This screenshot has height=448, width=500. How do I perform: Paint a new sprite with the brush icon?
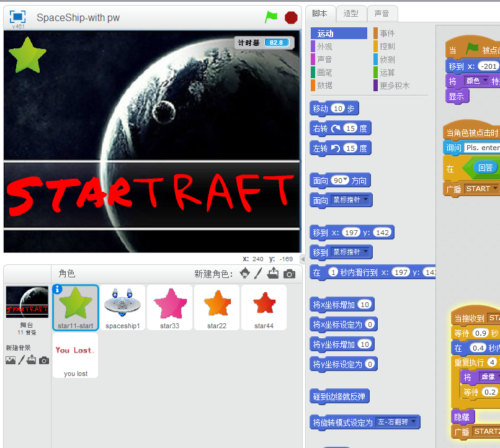point(258,273)
